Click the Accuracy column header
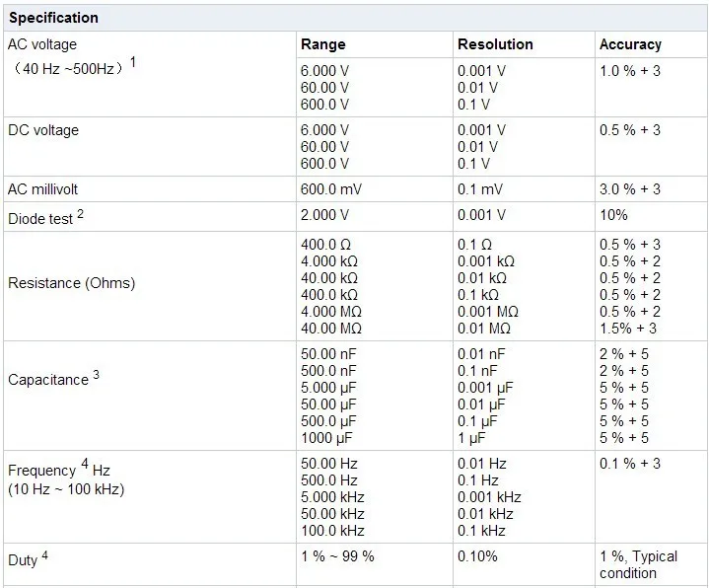The image size is (709, 588). click(630, 44)
